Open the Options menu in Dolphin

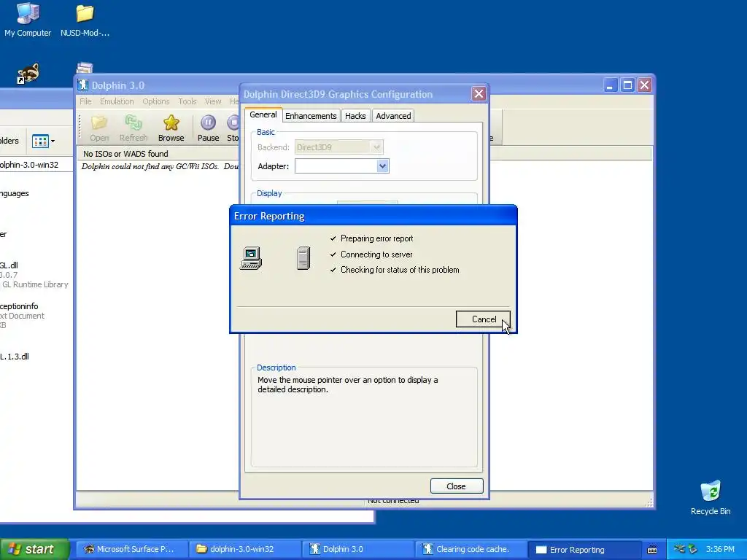point(156,101)
